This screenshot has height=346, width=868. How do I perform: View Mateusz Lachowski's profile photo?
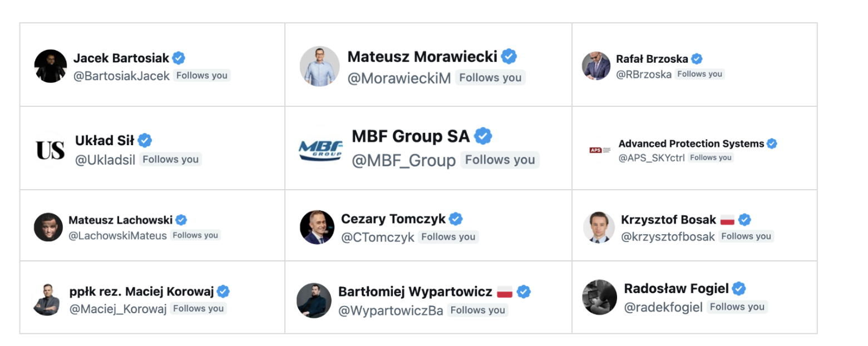(x=48, y=227)
